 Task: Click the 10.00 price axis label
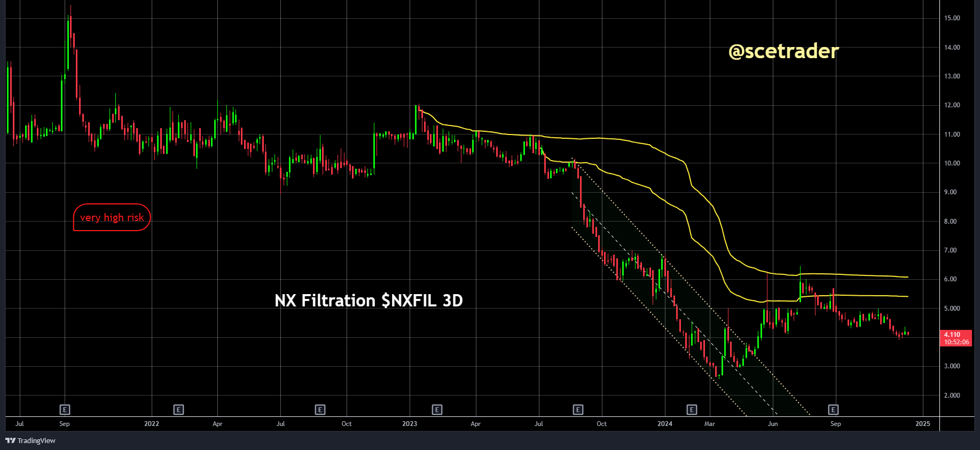(952, 163)
